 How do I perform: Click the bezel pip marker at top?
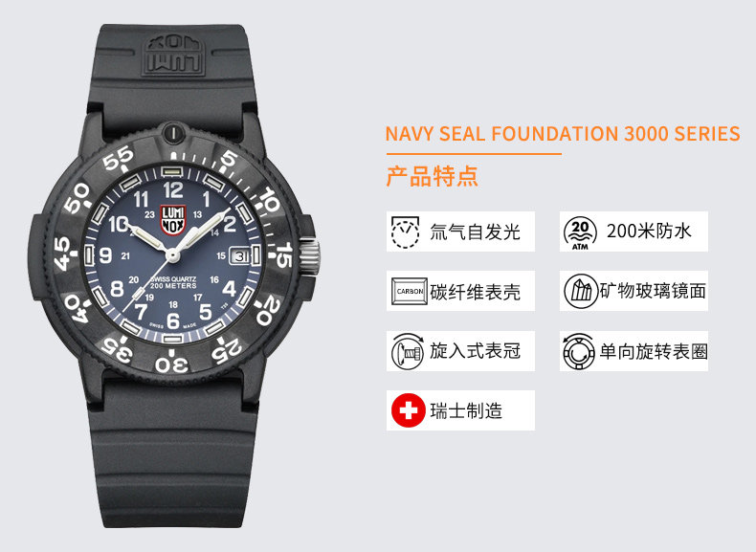click(172, 132)
